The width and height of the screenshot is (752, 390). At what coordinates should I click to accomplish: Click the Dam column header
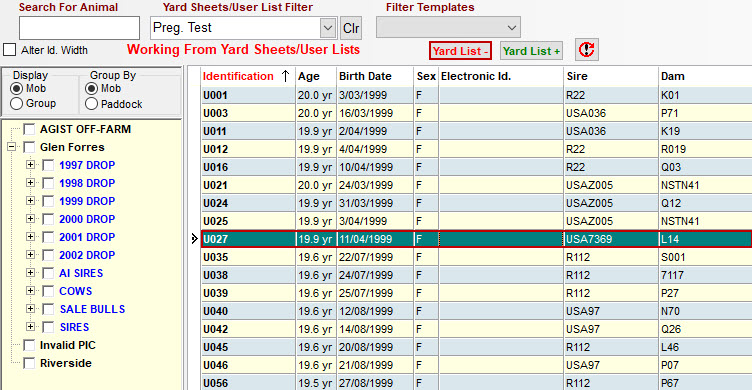point(705,76)
